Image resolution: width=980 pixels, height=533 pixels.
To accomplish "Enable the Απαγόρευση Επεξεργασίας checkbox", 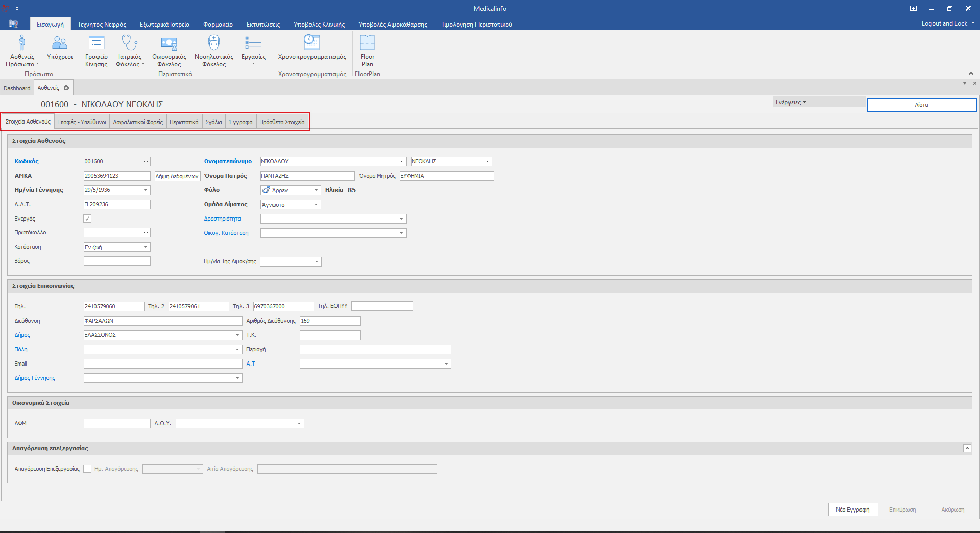I will tap(87, 469).
